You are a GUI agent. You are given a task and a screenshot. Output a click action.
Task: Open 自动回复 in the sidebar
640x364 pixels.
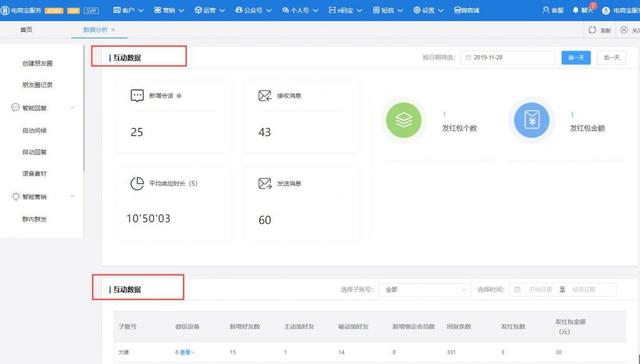click(34, 152)
